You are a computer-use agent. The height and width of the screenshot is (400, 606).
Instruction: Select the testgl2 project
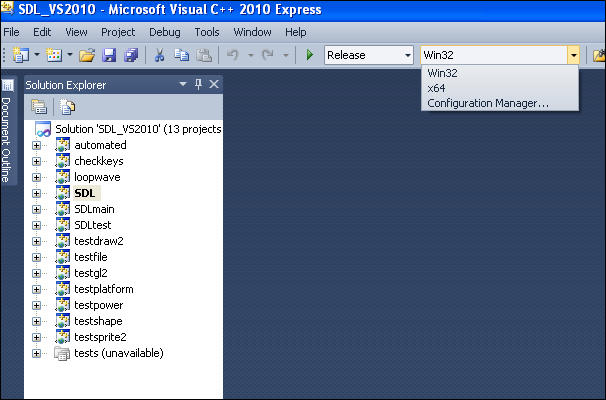(x=90, y=273)
